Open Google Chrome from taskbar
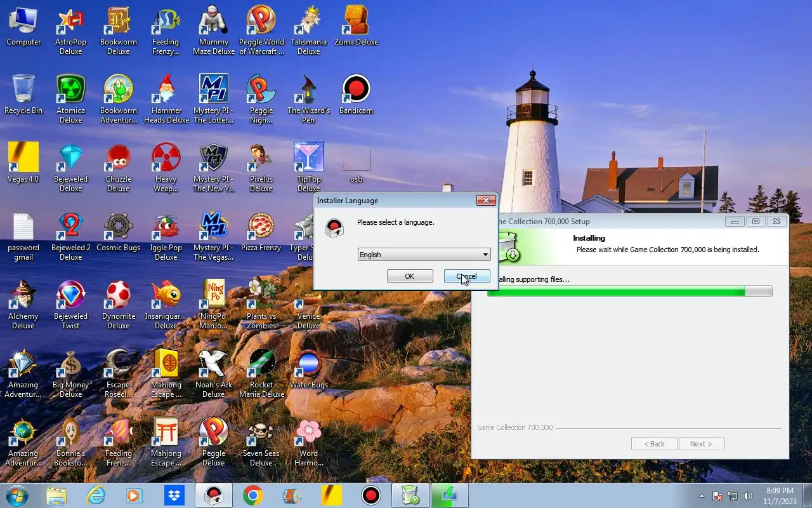The width and height of the screenshot is (812, 508). (252, 495)
